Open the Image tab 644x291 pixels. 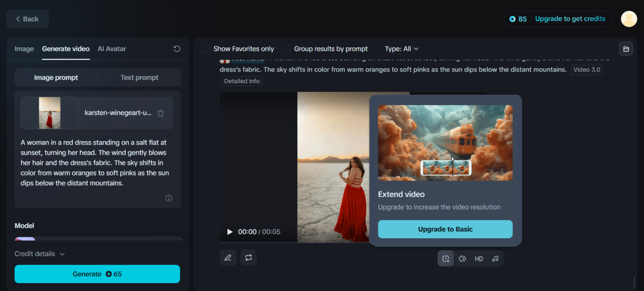(24, 49)
